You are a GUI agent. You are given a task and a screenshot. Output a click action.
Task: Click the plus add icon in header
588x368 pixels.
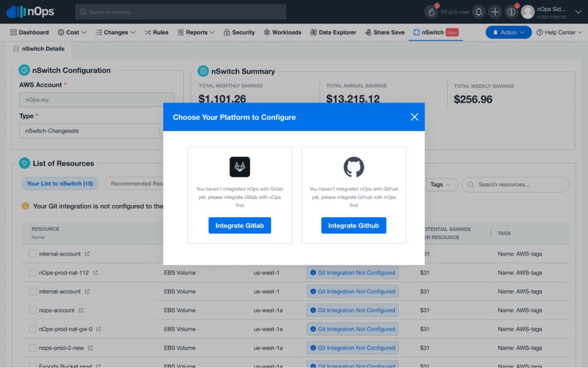click(495, 12)
